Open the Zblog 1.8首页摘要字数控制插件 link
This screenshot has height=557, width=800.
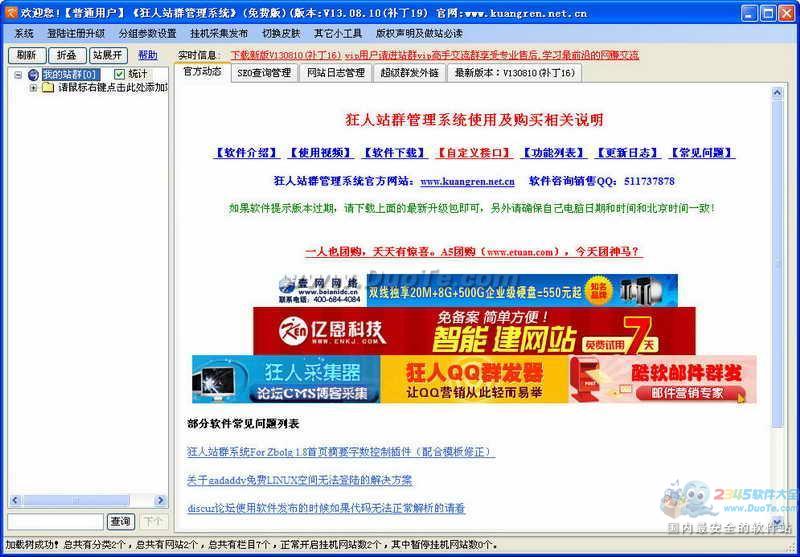(x=341, y=452)
